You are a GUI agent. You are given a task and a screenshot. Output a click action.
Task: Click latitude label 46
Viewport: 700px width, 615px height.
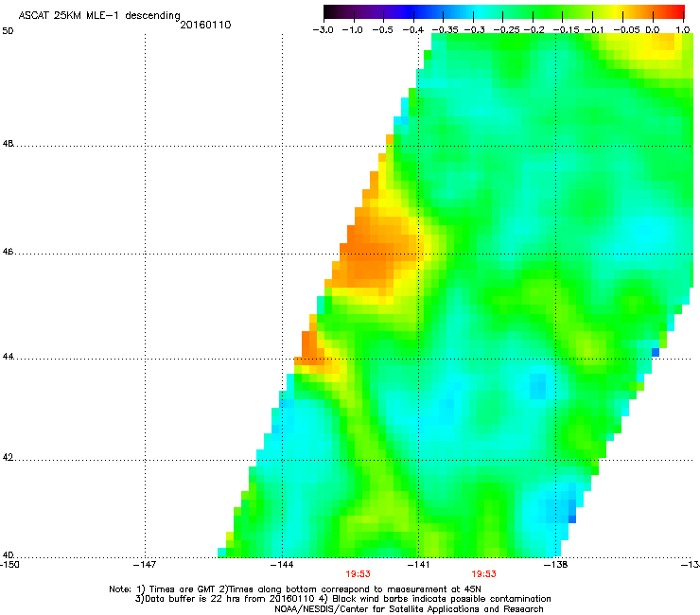(x=8, y=252)
